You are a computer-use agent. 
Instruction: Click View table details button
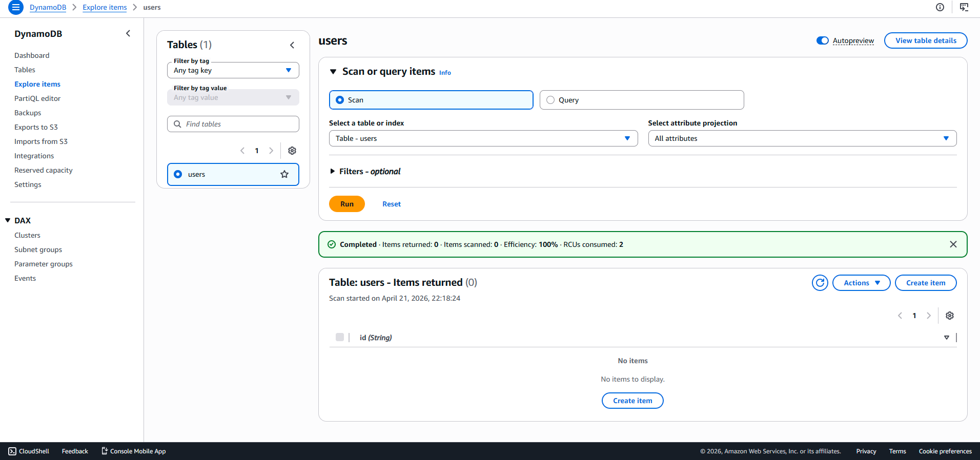click(x=926, y=40)
